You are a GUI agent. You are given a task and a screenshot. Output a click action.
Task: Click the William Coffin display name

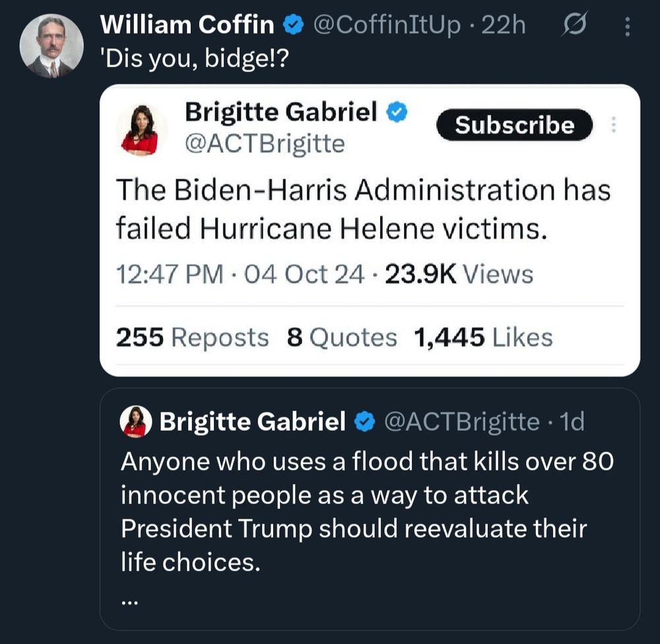(187, 25)
